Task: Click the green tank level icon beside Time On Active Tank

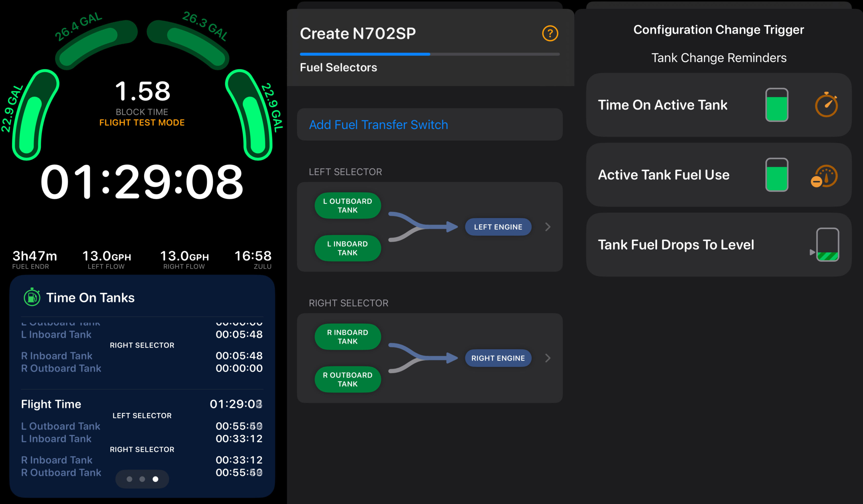Action: (x=777, y=105)
